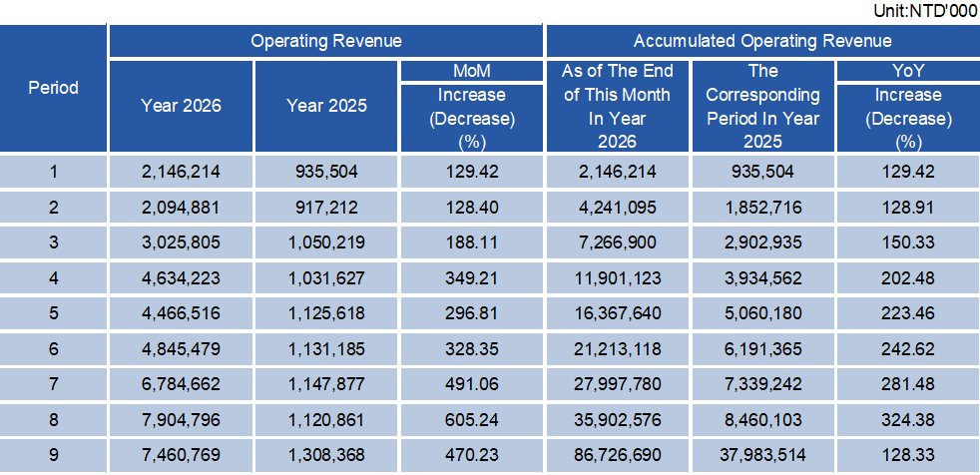Select the 491.06 MoM value
The image size is (980, 475).
coord(472,384)
